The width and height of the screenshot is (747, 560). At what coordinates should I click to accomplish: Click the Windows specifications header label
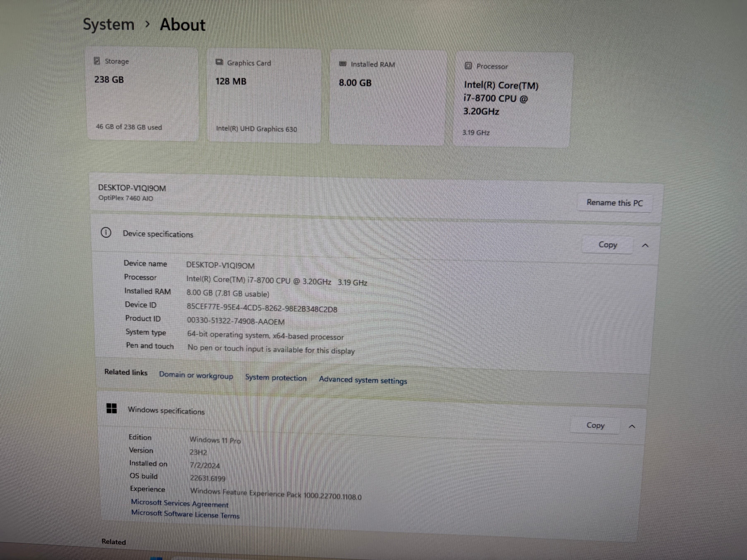[166, 410]
